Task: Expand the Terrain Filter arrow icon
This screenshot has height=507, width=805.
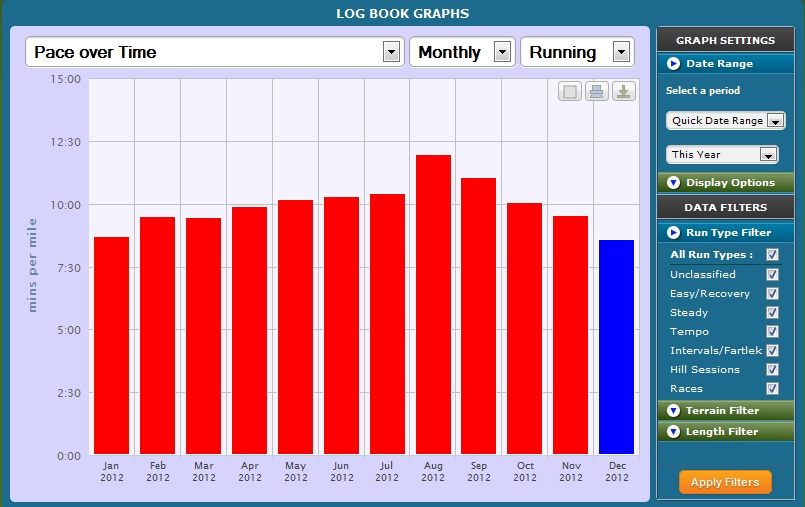Action: 673,411
